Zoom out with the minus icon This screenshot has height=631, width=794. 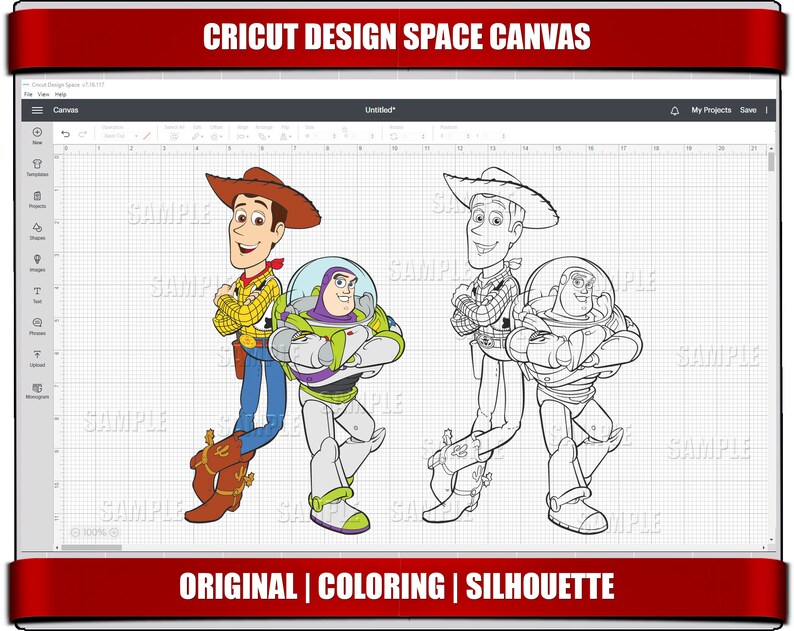(x=75, y=532)
